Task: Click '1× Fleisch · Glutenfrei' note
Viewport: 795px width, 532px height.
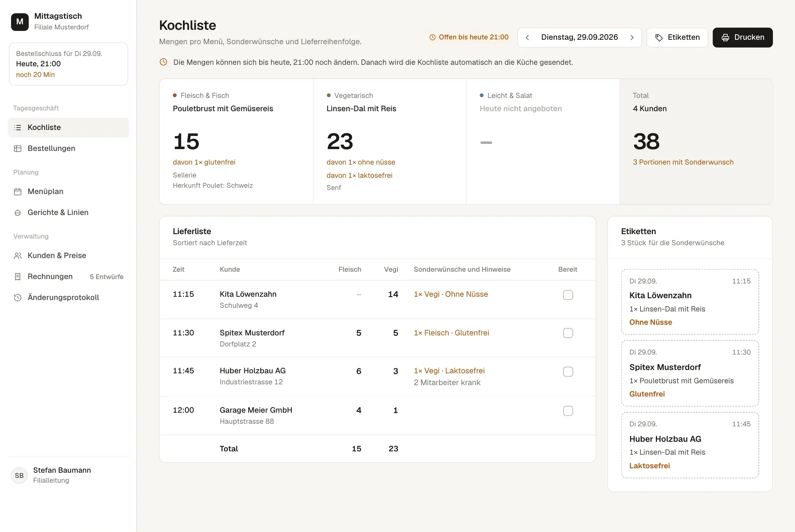Action: pos(451,333)
